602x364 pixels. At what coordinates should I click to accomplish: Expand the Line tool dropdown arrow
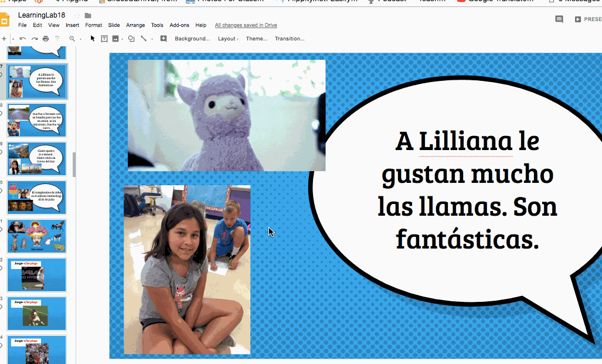pyautogui.click(x=152, y=39)
